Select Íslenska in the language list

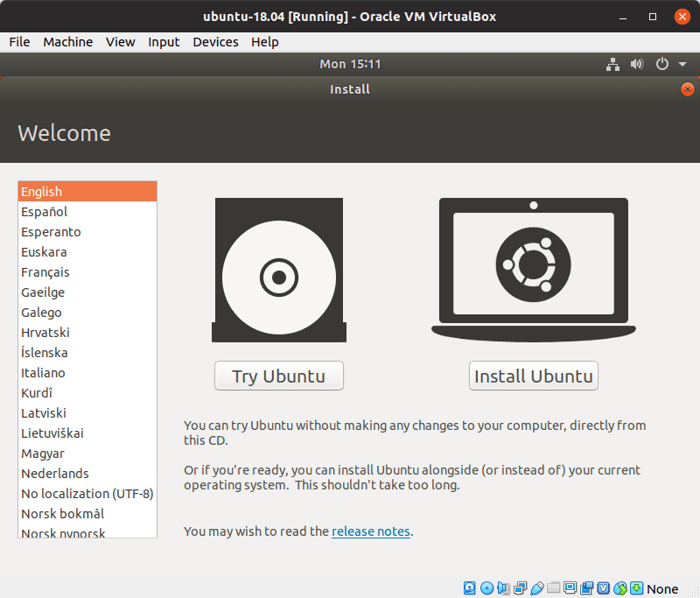[87, 352]
